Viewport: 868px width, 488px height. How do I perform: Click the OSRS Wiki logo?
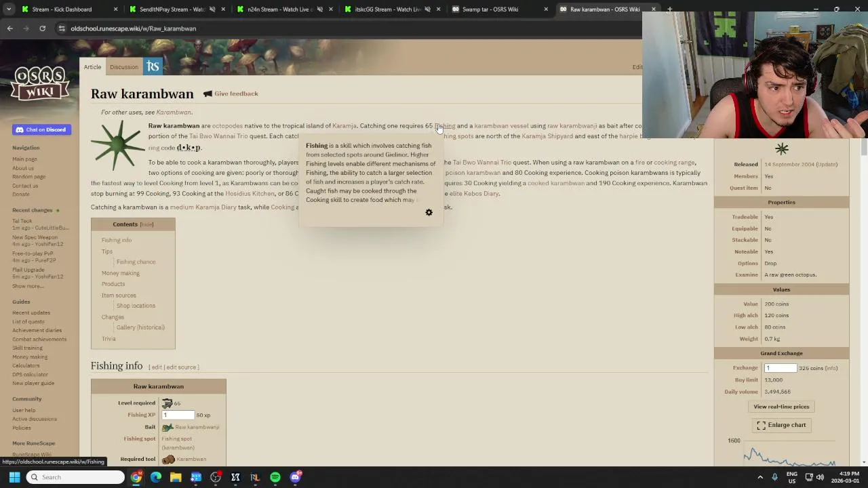pyautogui.click(x=39, y=84)
